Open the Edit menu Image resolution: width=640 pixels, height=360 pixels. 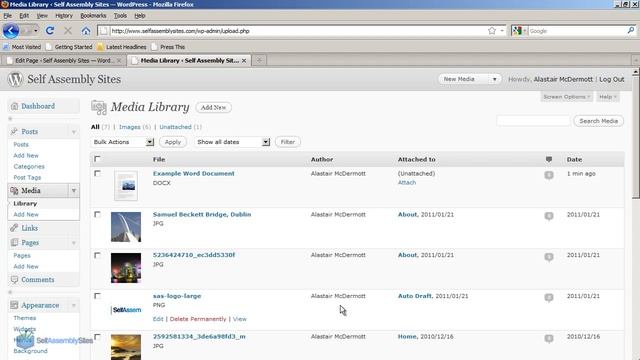point(24,16)
